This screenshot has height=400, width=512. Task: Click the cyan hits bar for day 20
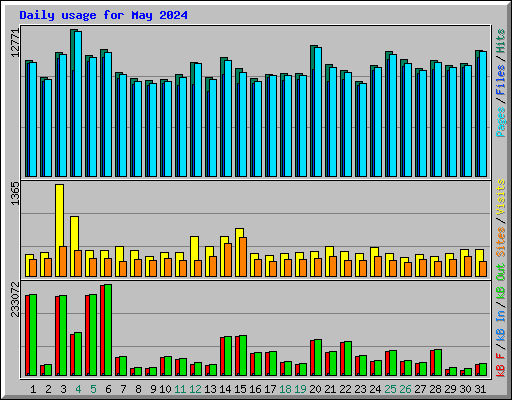click(318, 112)
